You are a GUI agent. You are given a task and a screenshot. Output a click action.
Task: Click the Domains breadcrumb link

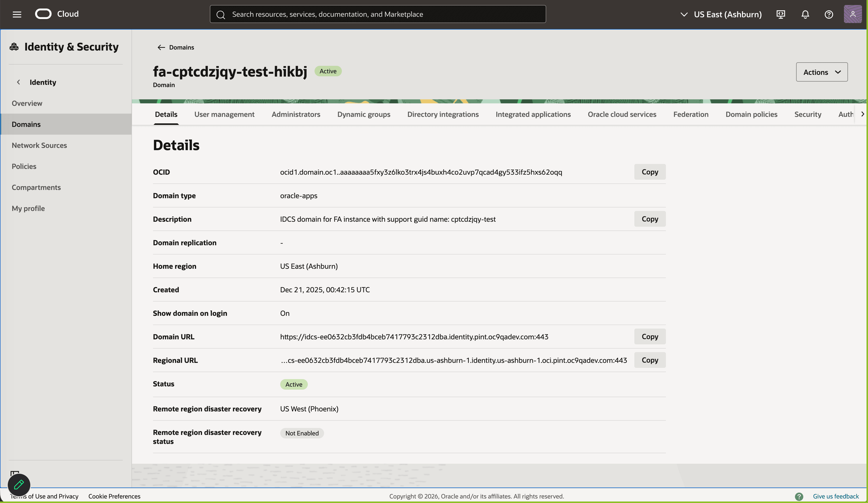tap(182, 47)
